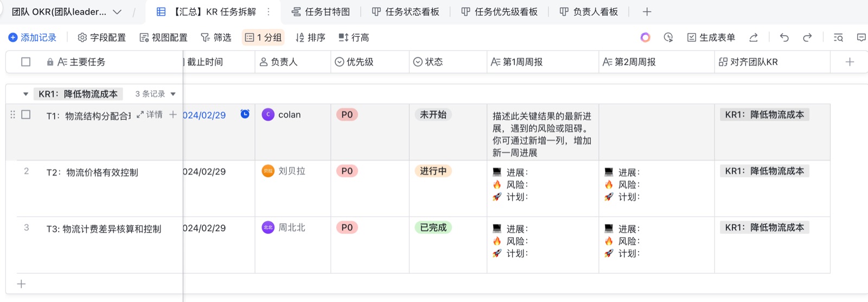Switch to 任务状态看板 tab
868x302 pixels.
tap(405, 11)
